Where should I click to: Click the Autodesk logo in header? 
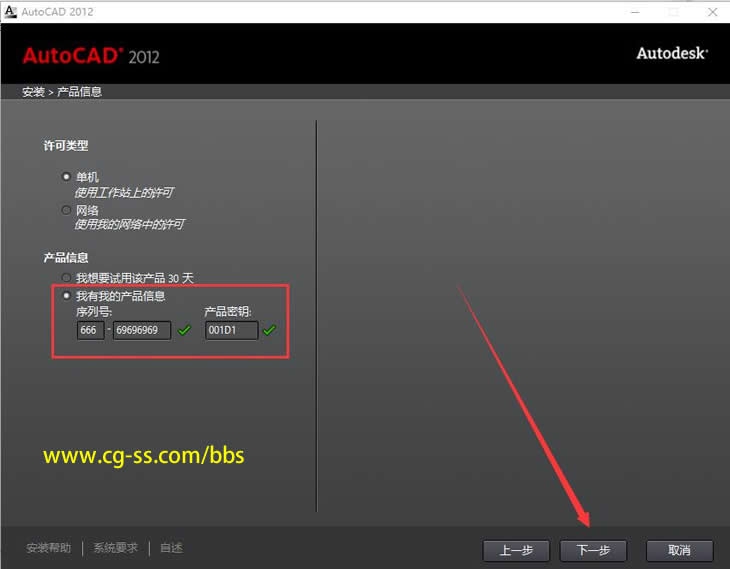[x=672, y=54]
